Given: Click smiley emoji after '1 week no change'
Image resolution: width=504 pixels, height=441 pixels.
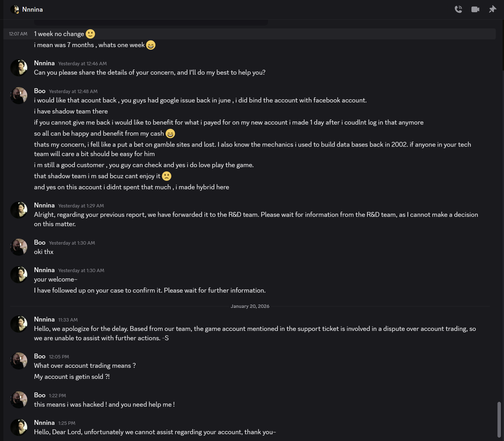Looking at the screenshot, I should (x=90, y=34).
